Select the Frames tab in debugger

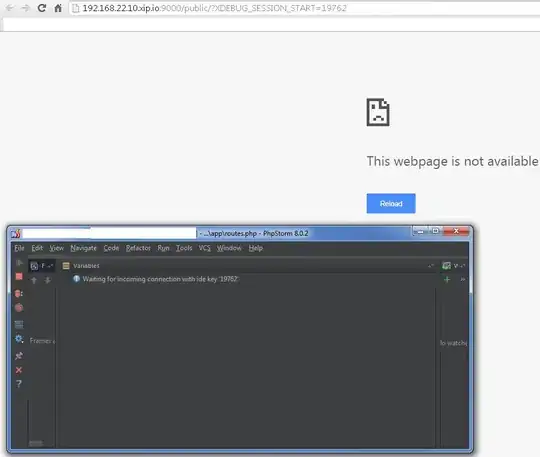pyautogui.click(x=41, y=266)
